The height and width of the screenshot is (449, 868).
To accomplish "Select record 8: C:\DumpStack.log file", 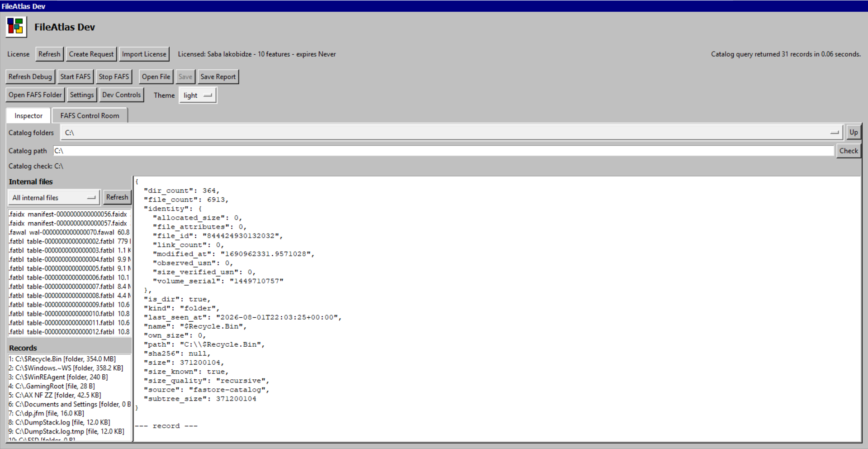I will coord(70,422).
